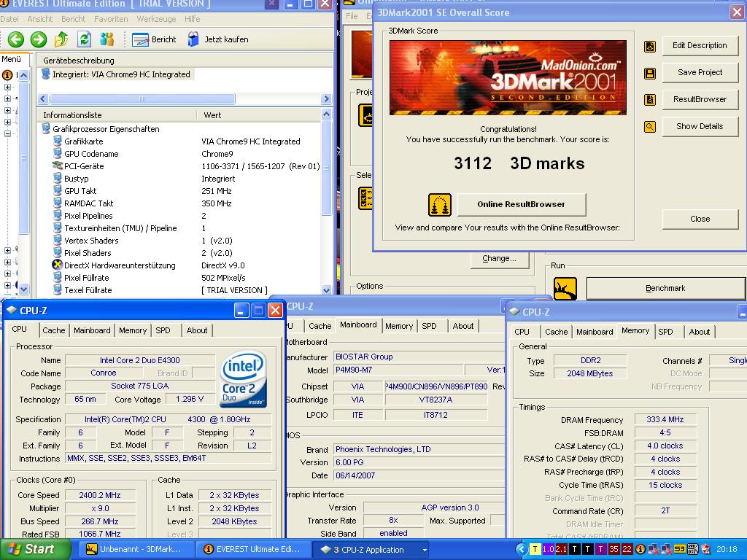747x560 pixels.
Task: Click the Save Project disk icon
Action: [x=650, y=74]
